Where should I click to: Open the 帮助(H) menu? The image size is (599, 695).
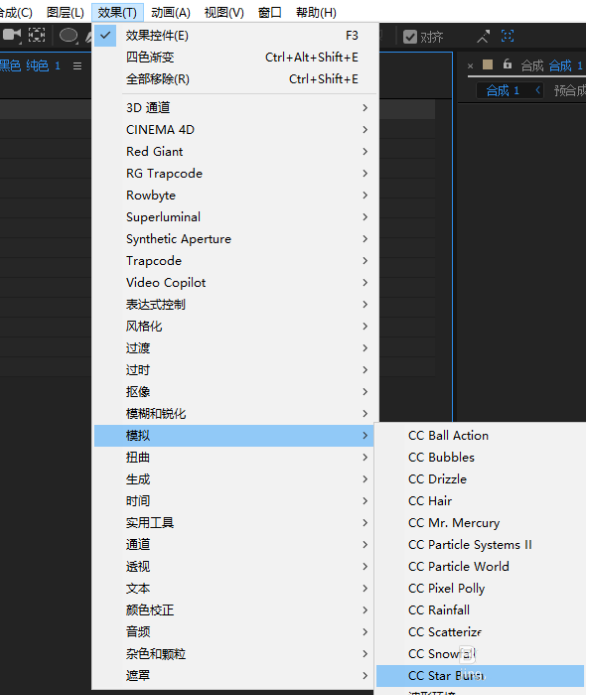316,12
